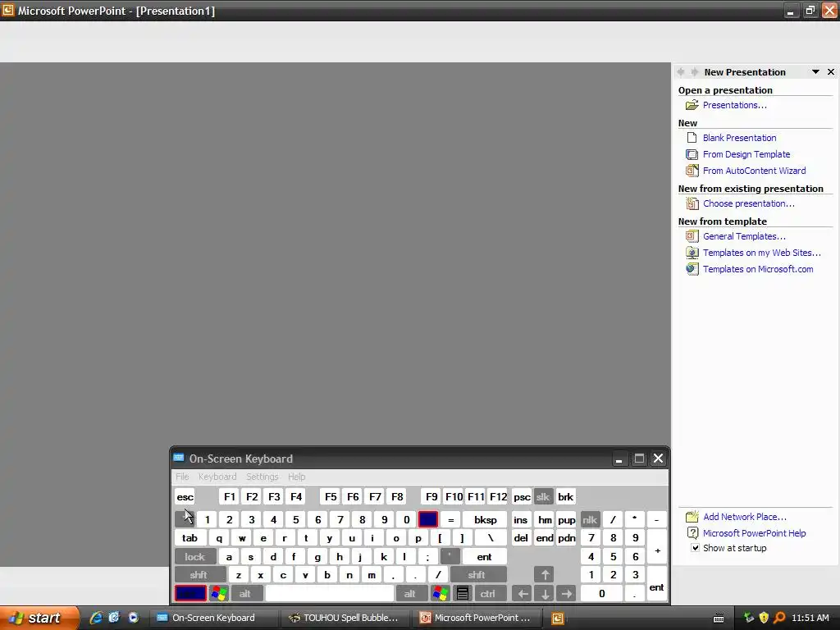This screenshot has height=630, width=840.
Task: Click the open folder icon beside Presentations
Action: [x=692, y=105]
